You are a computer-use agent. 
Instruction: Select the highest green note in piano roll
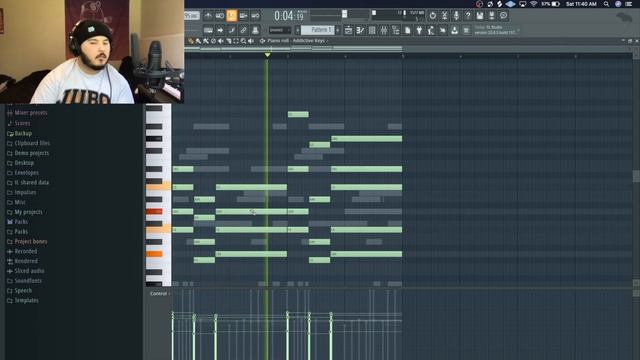(x=298, y=114)
